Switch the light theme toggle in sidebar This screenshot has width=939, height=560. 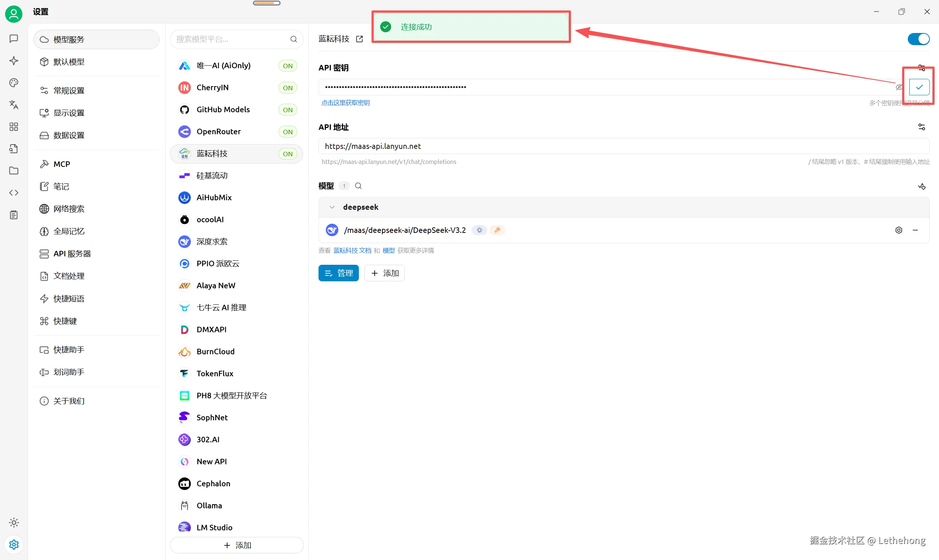(x=14, y=523)
